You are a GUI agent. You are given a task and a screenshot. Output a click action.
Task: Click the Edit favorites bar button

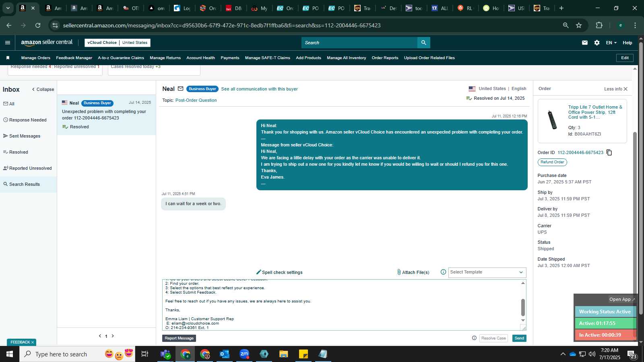point(625,58)
